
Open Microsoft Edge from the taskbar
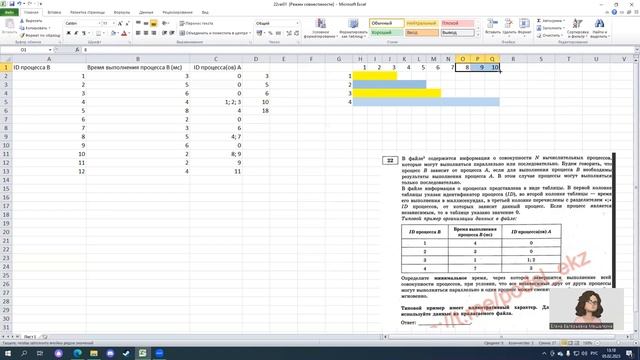[78, 353]
